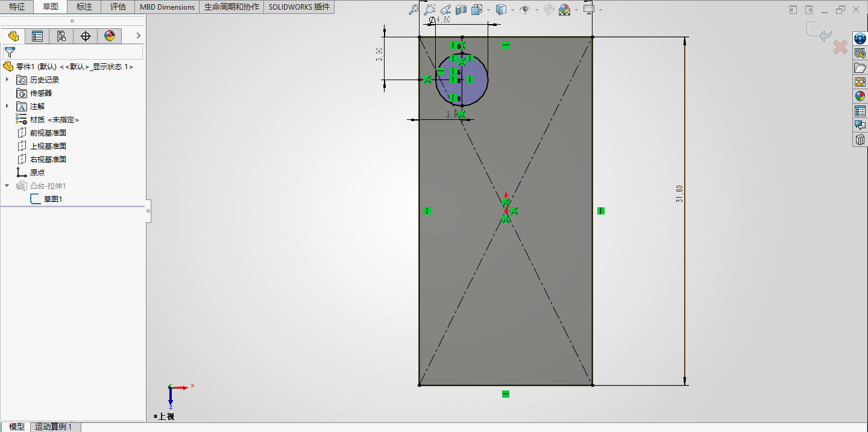Expand the 历史记录 tree node
868x432 pixels.
point(7,80)
